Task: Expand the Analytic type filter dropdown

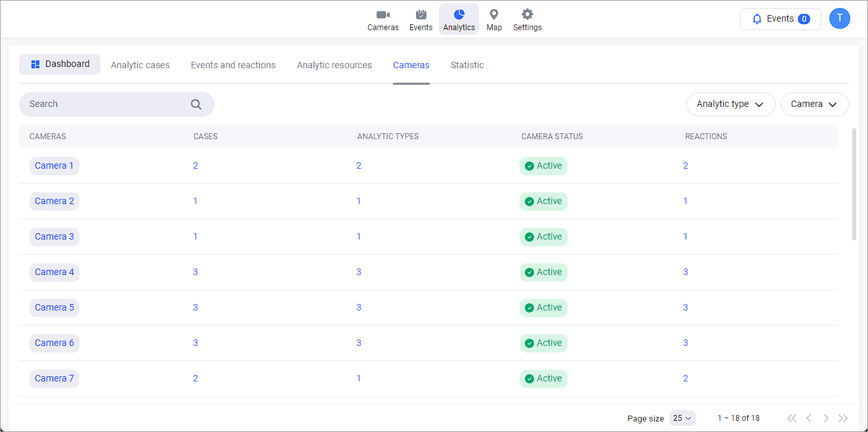Action: [x=730, y=104]
